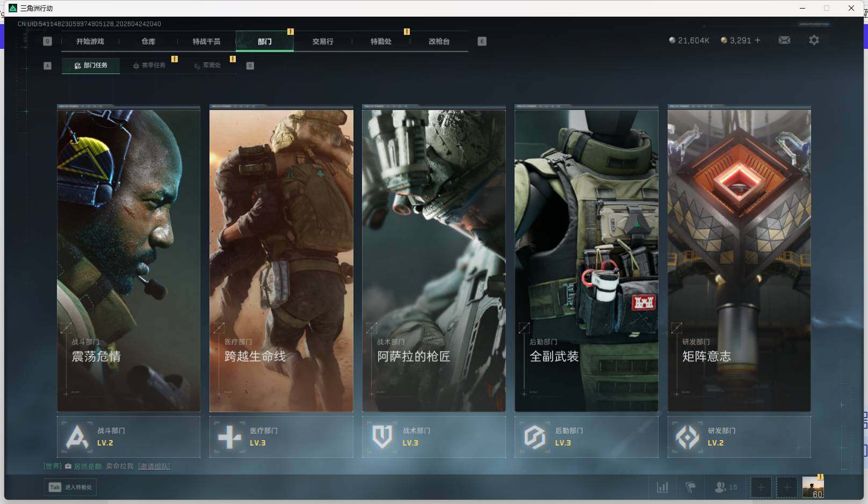Viewport: 868px width, 504px height.
Task: Open the 改枪台 tab
Action: tap(439, 41)
